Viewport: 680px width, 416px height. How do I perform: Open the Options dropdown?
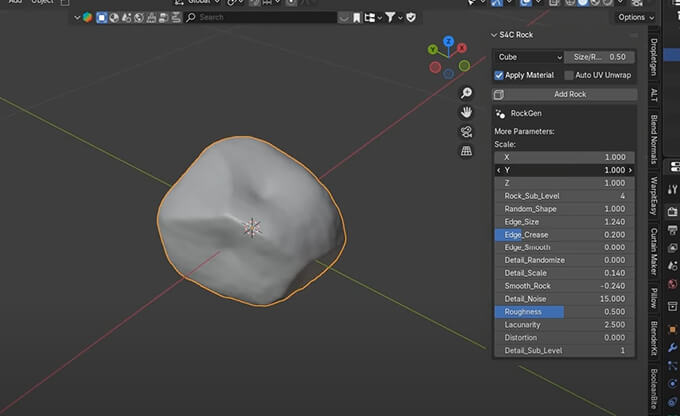(x=635, y=18)
